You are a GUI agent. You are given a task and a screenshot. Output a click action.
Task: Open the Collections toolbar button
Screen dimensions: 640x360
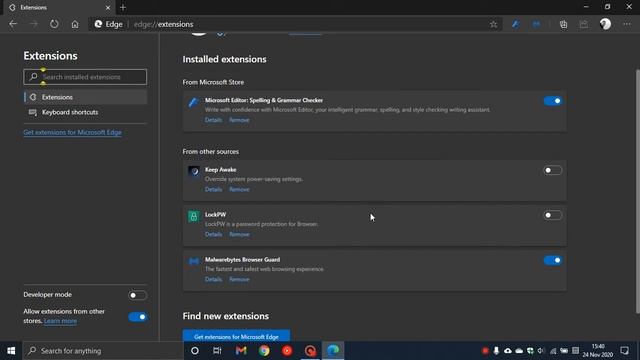[563, 24]
